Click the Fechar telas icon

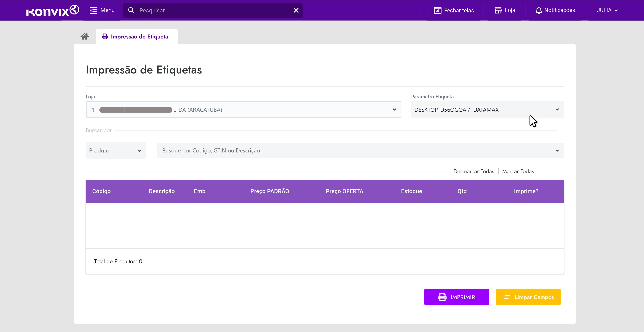coord(437,11)
